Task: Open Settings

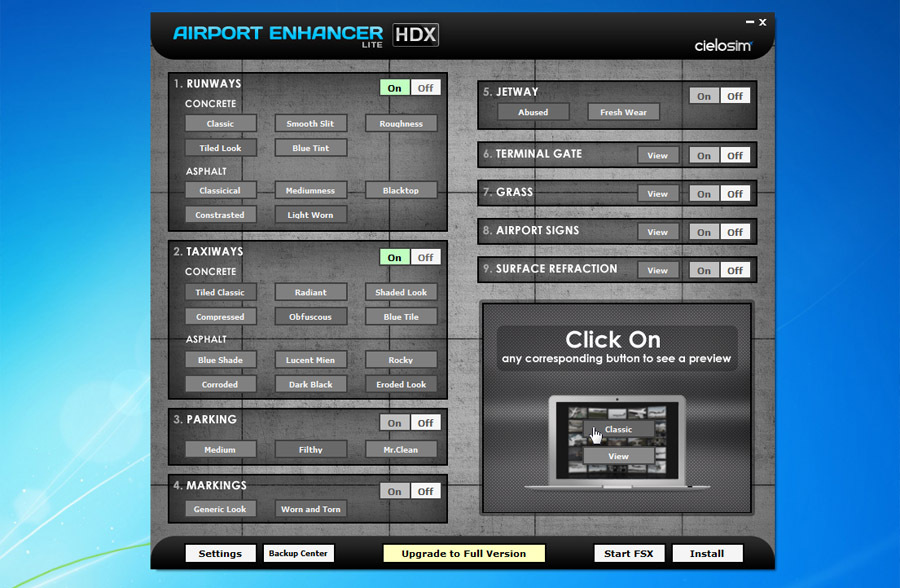Action: (220, 554)
